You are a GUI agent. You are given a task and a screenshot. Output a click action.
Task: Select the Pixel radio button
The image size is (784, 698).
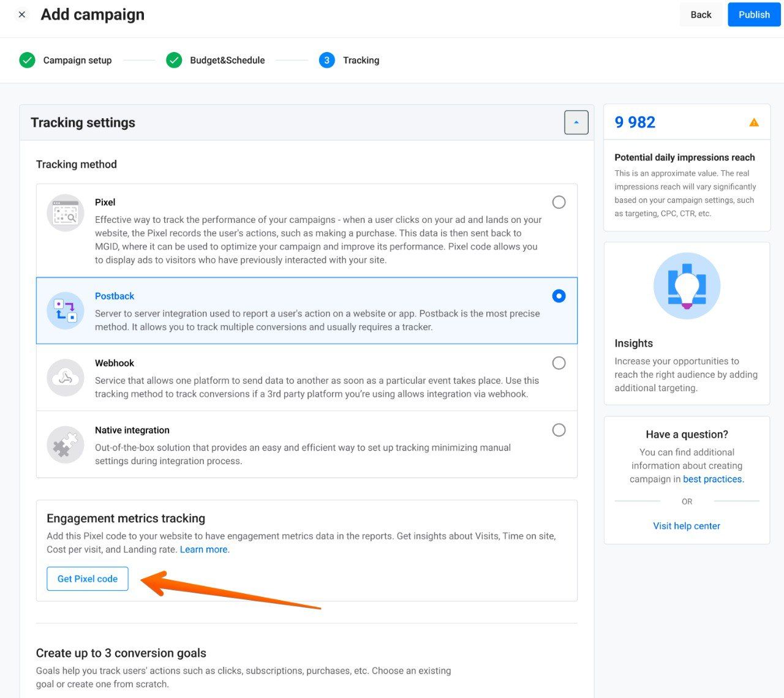559,202
